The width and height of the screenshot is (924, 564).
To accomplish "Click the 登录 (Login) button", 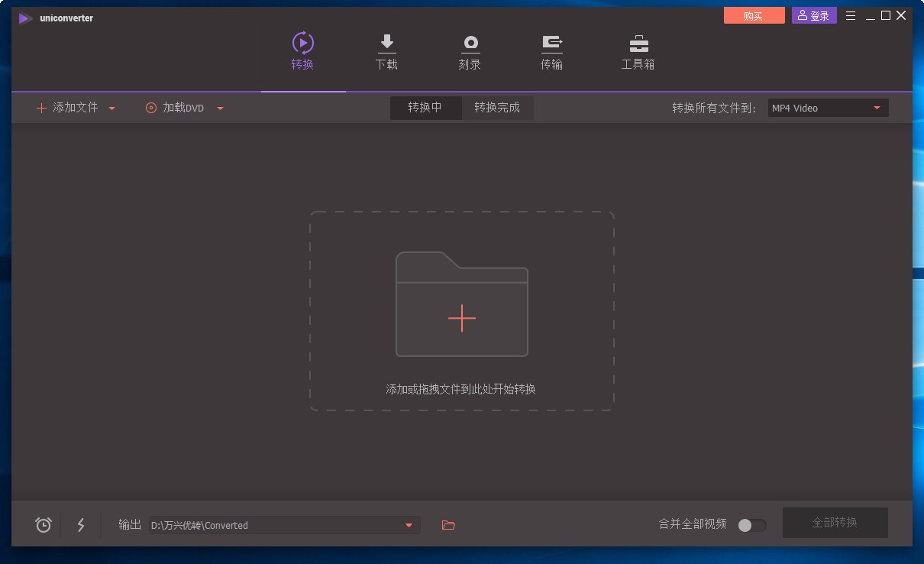I will click(814, 15).
